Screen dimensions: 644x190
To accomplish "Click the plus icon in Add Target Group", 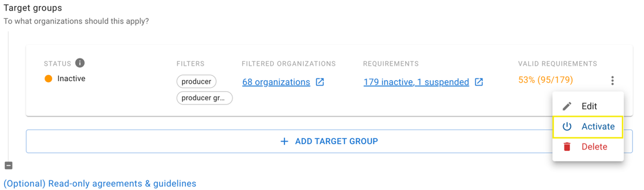I will 284,141.
